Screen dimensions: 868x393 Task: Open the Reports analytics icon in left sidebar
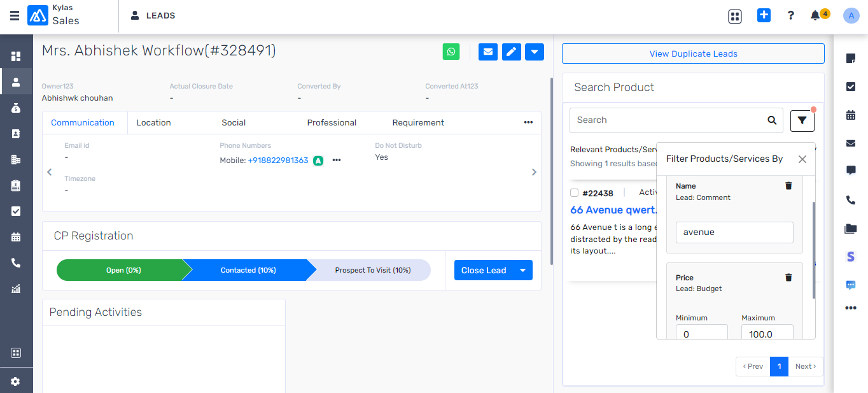pyautogui.click(x=16, y=289)
